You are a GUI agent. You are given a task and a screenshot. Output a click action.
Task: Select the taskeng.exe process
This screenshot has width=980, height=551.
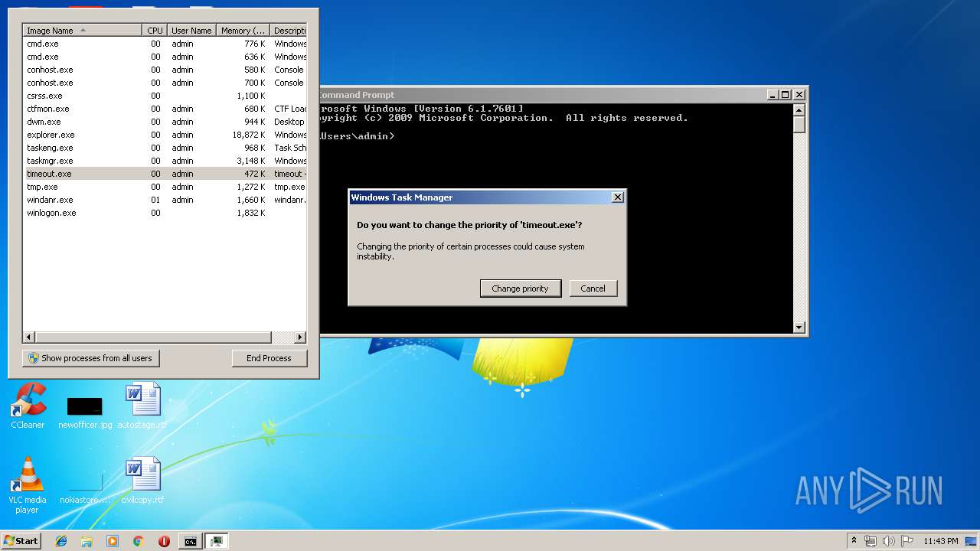(x=165, y=148)
